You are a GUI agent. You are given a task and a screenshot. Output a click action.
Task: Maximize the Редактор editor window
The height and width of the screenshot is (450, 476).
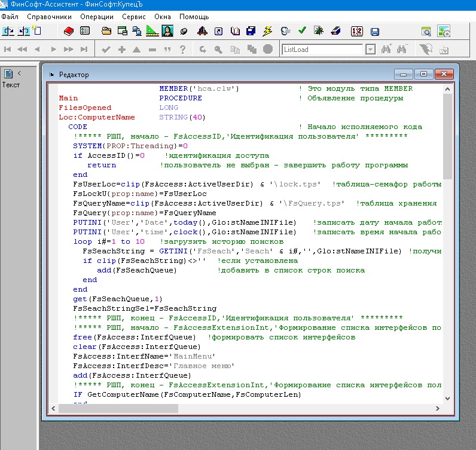(x=424, y=74)
